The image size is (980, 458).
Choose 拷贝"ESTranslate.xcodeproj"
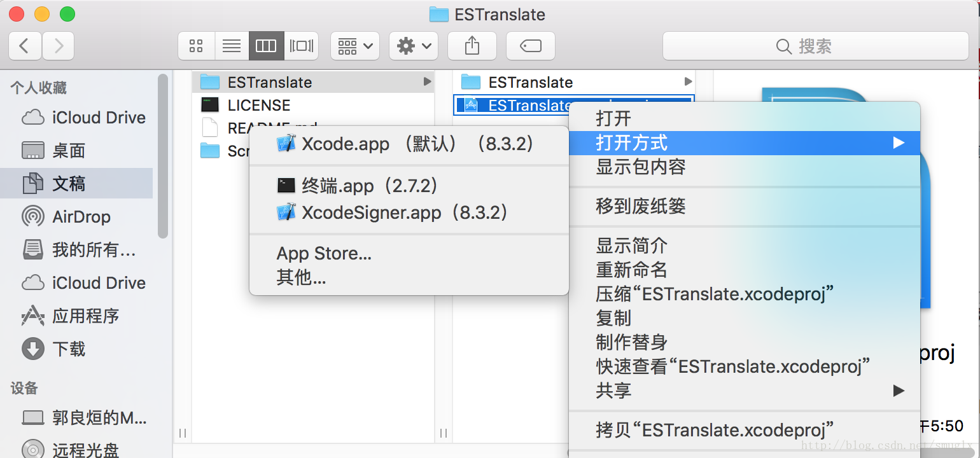[745, 430]
